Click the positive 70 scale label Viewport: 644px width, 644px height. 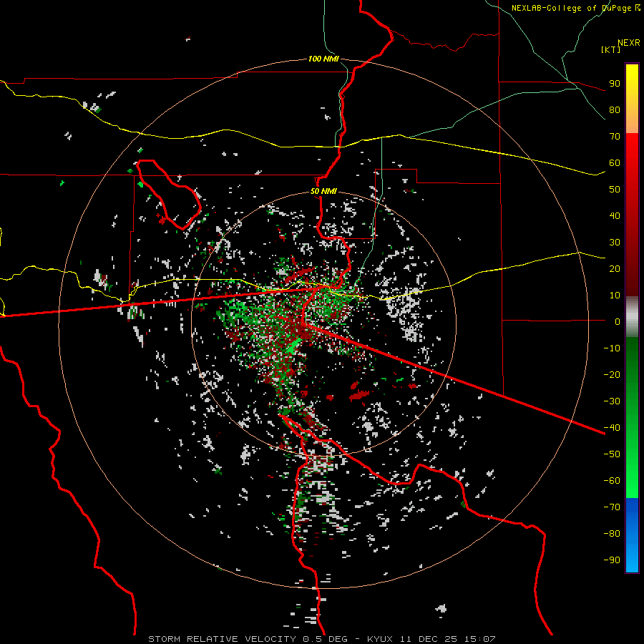pos(615,137)
